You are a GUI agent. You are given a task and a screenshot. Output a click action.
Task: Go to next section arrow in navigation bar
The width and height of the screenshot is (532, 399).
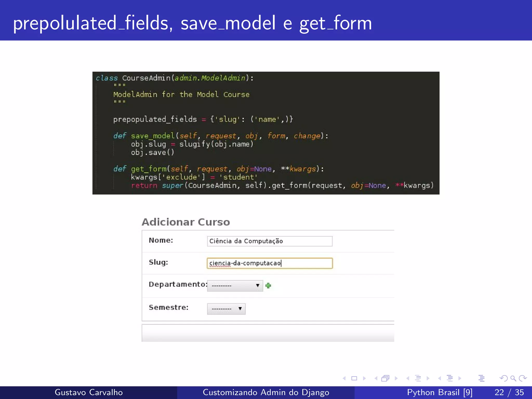(x=460, y=378)
